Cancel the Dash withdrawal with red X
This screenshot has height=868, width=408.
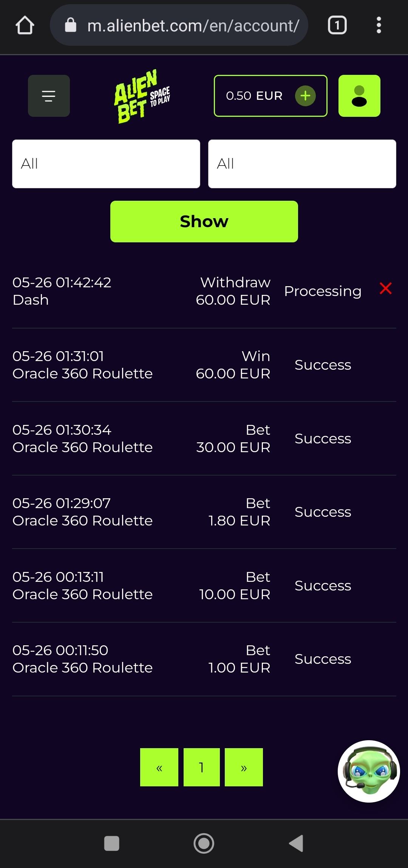[x=385, y=288]
